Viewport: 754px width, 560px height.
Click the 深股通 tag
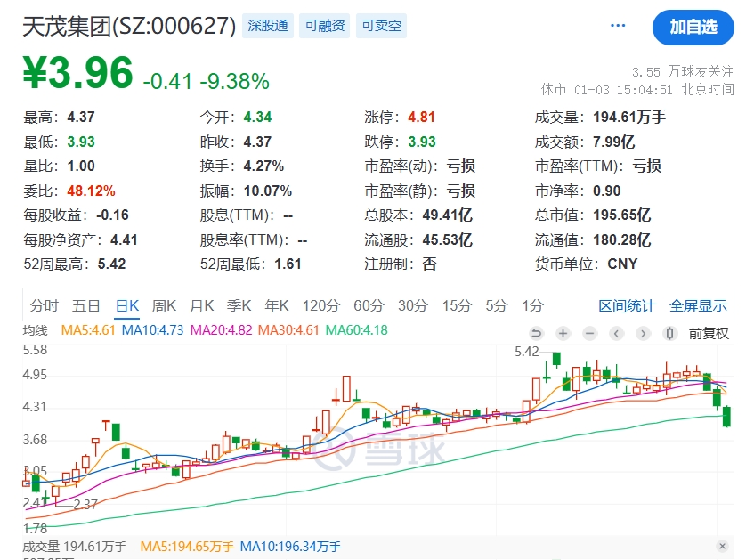(x=268, y=26)
